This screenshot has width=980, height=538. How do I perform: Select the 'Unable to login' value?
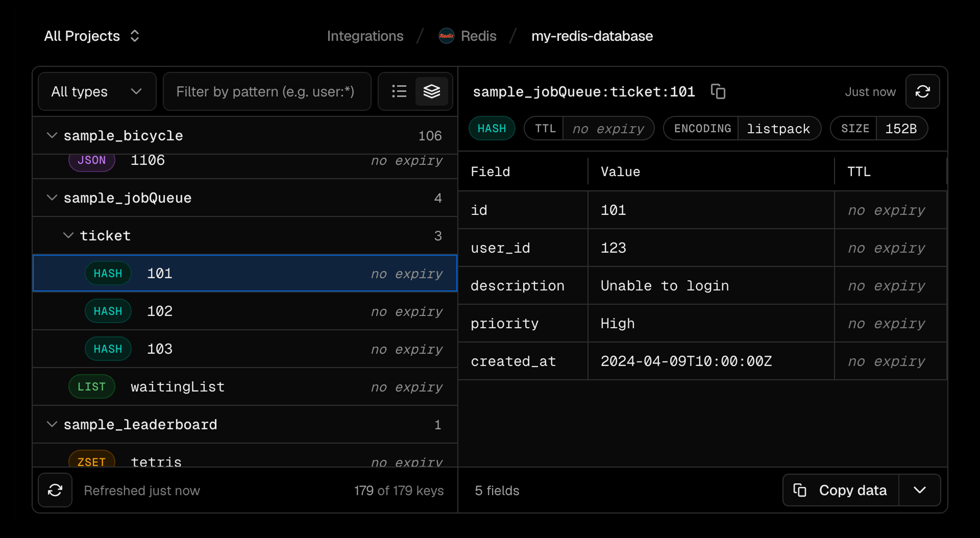[711, 285]
